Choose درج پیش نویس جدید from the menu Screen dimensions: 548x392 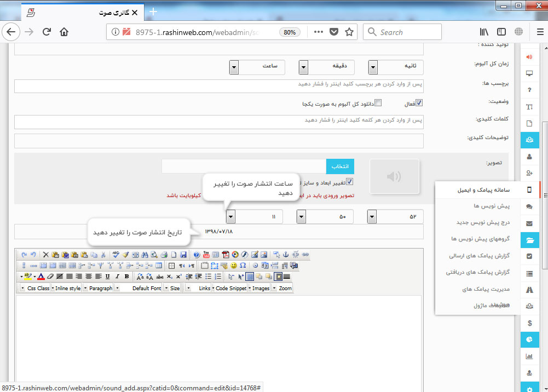pyautogui.click(x=483, y=222)
